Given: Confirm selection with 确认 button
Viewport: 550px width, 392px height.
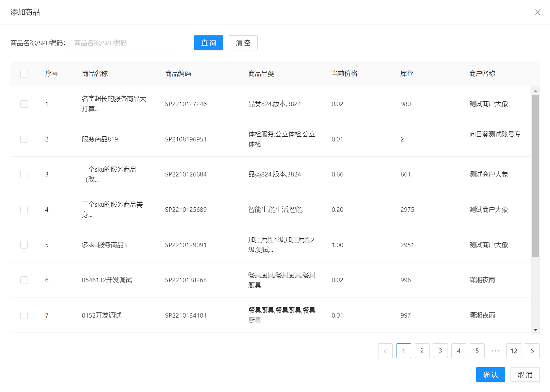Looking at the screenshot, I should coord(490,375).
